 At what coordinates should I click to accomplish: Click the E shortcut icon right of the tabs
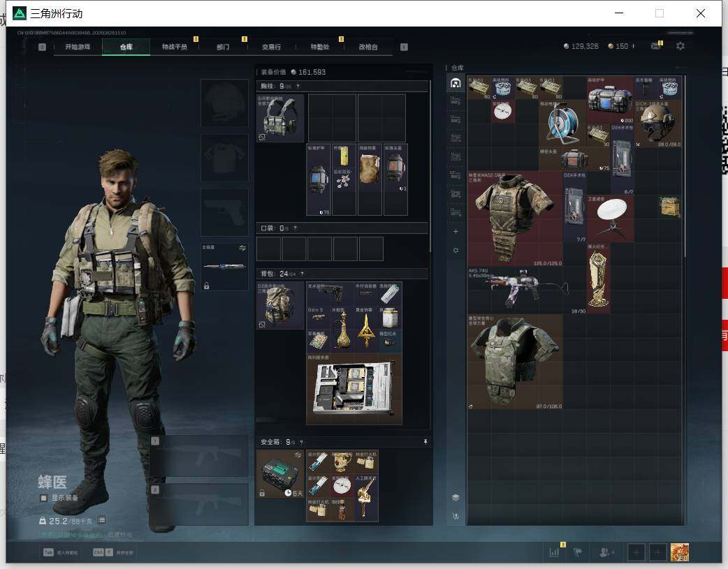tap(404, 47)
